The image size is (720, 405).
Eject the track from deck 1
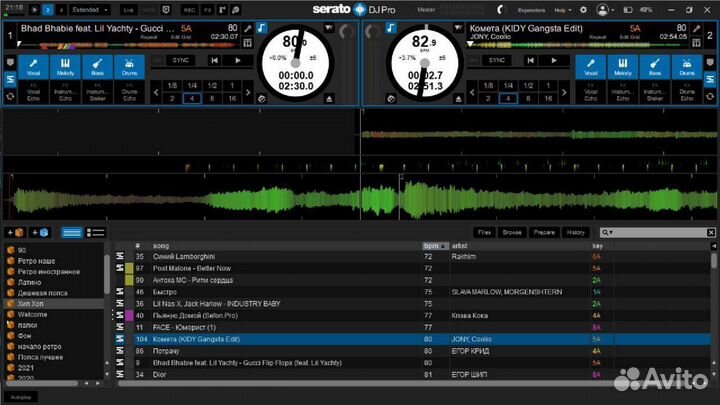pos(329,99)
